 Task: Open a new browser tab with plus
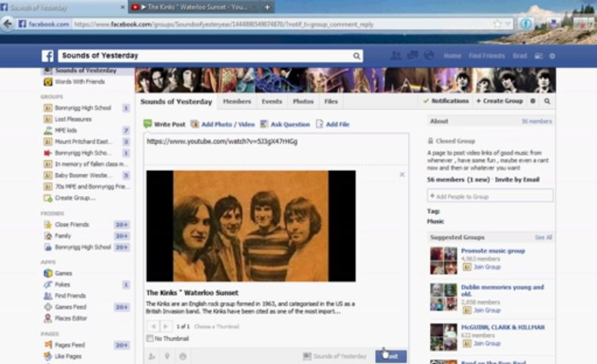267,7
